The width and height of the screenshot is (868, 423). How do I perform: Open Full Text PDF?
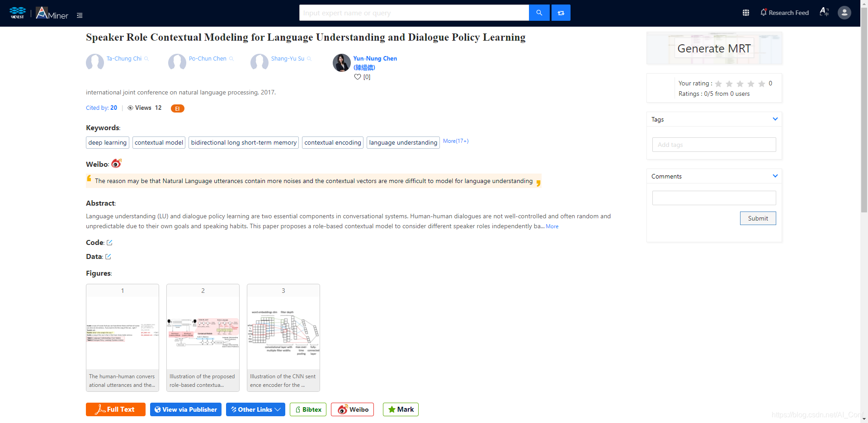[116, 409]
